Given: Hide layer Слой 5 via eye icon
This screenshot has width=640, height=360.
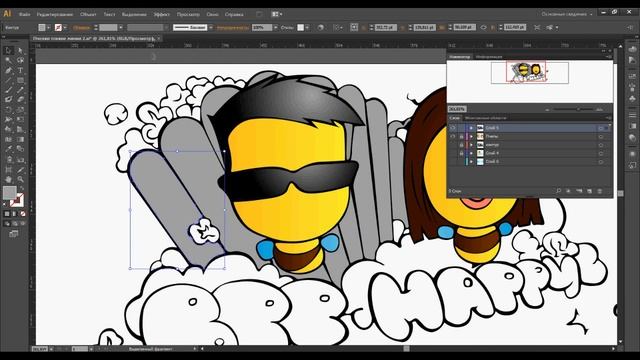Looking at the screenshot, I should tap(453, 128).
